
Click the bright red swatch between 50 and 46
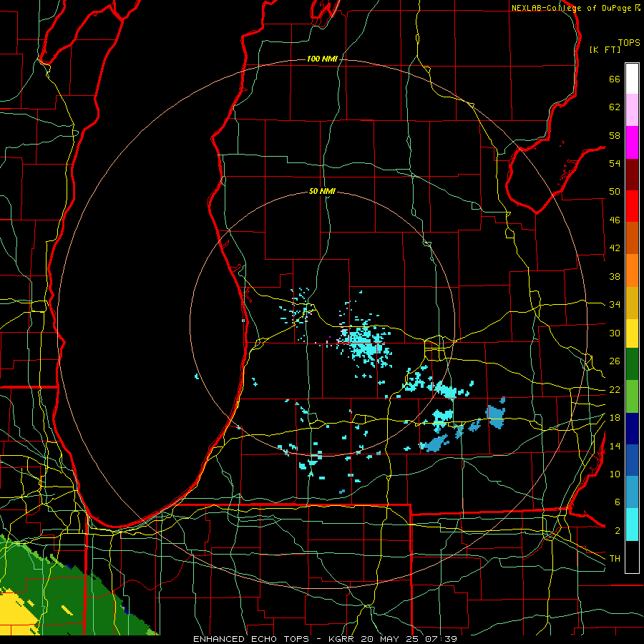tap(632, 206)
